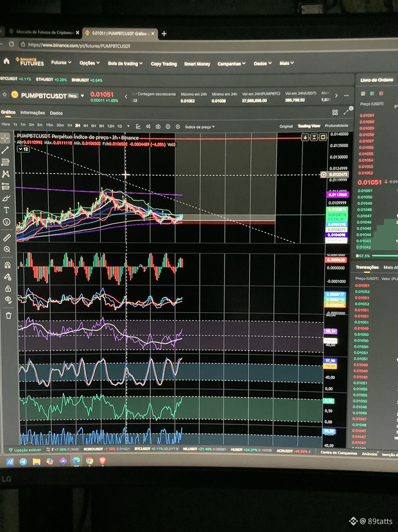
Task: Select the crosshair cursor tool
Action: pos(5,138)
